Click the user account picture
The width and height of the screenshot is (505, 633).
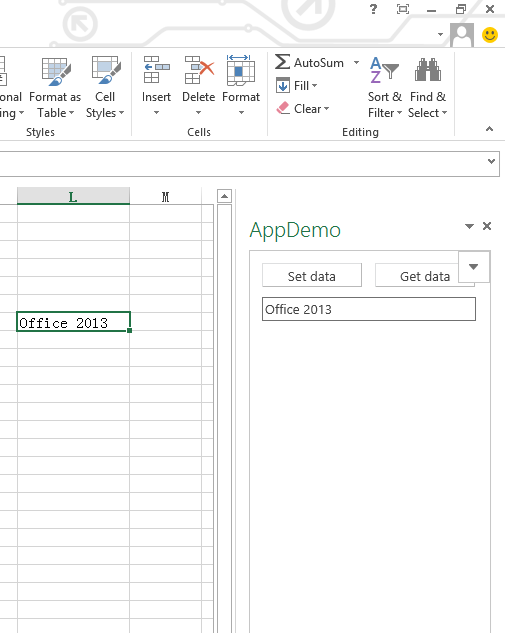tap(462, 35)
